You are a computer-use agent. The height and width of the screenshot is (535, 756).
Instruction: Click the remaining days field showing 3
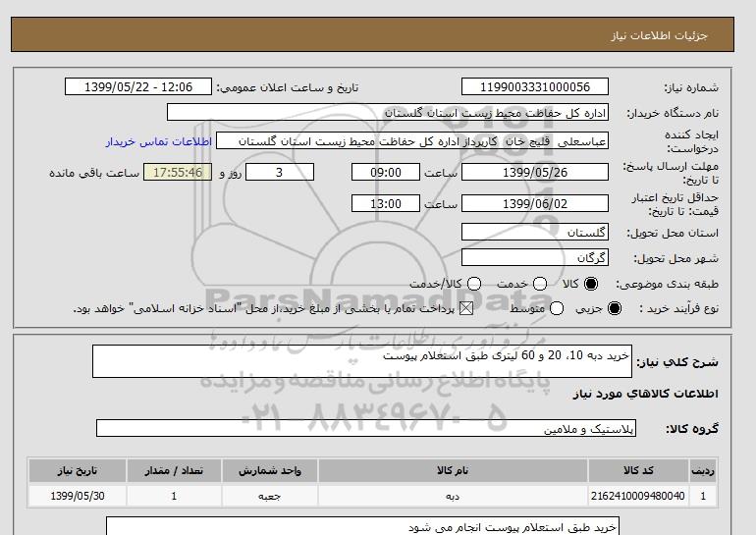280,172
